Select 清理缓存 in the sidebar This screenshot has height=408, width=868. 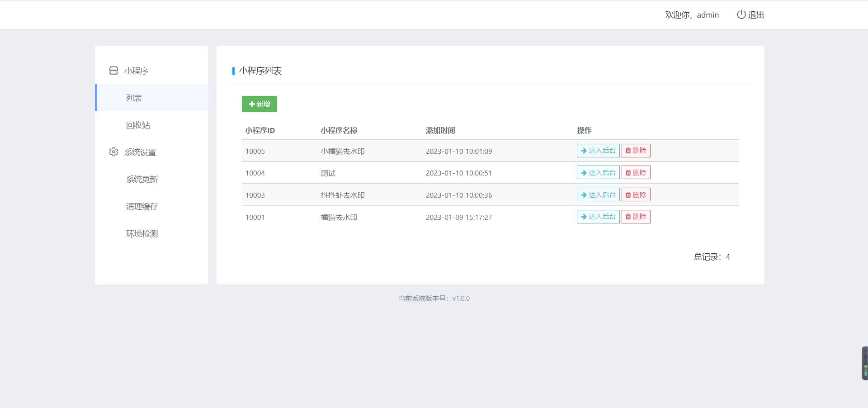click(142, 206)
